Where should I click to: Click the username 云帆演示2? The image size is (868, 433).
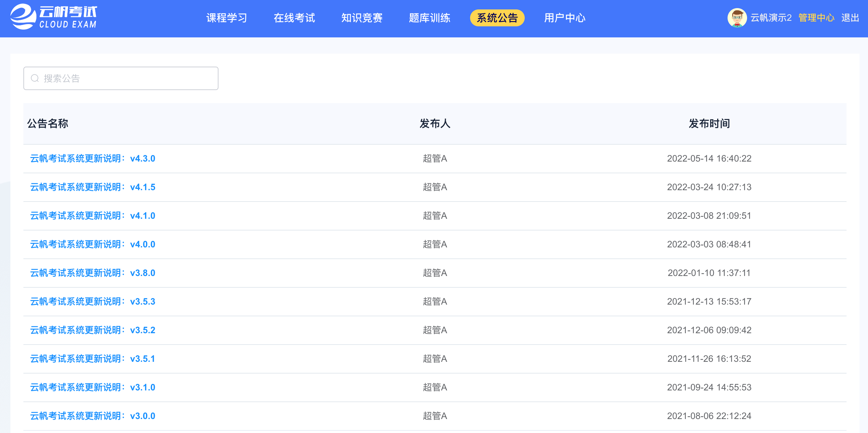771,18
